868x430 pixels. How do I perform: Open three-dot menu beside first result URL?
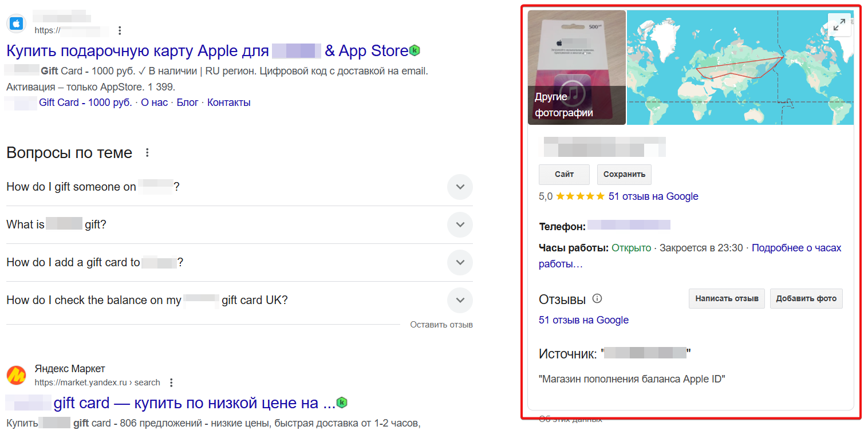(x=120, y=30)
